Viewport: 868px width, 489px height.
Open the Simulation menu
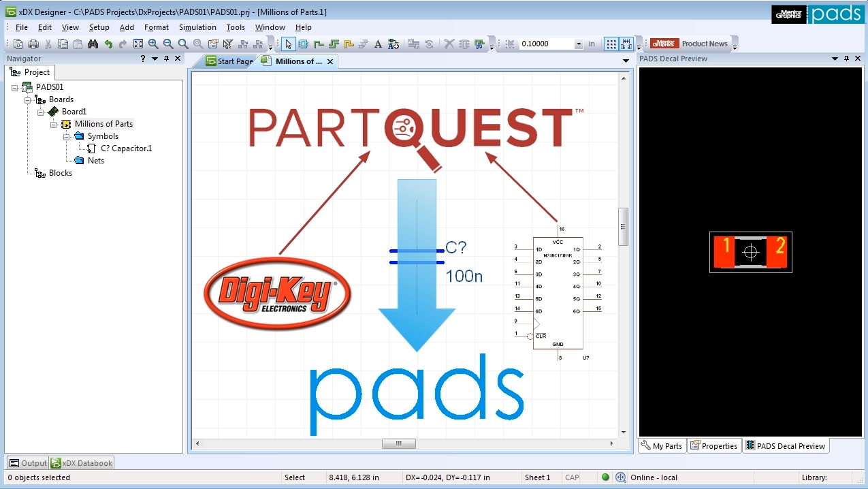point(197,27)
